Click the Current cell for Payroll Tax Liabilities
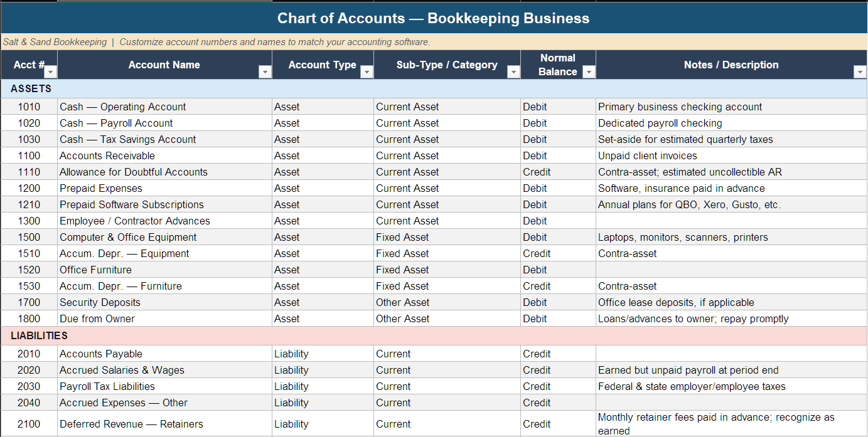 pos(447,386)
